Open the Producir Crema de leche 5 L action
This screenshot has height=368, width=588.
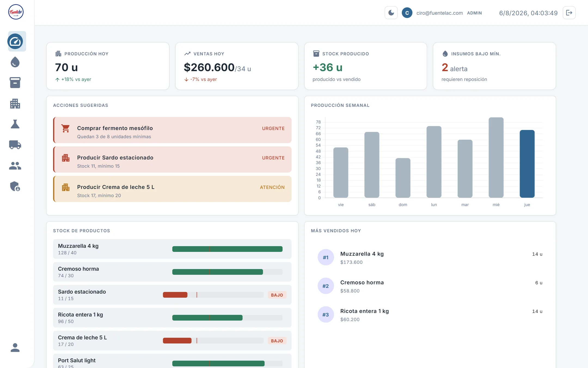click(x=172, y=189)
